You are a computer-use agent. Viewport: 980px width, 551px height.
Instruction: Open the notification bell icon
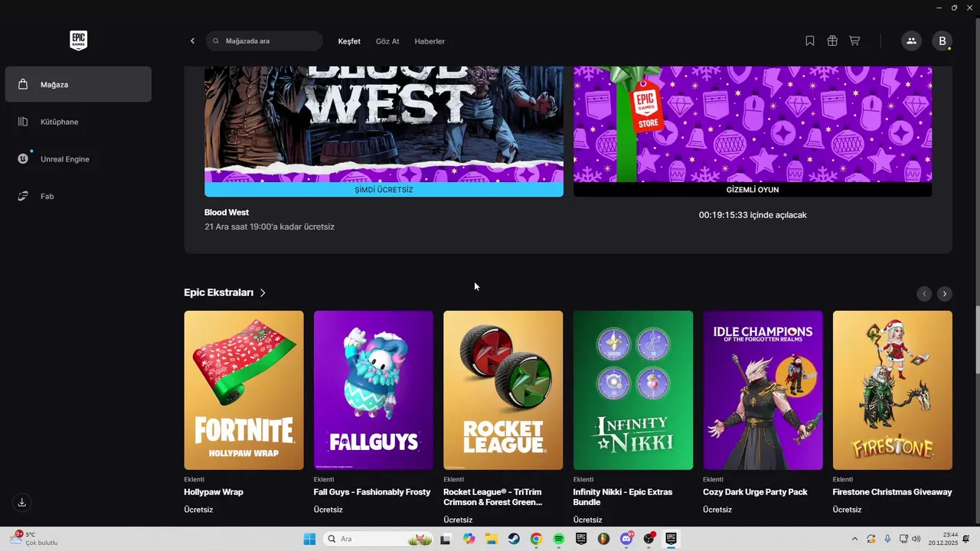(x=966, y=539)
